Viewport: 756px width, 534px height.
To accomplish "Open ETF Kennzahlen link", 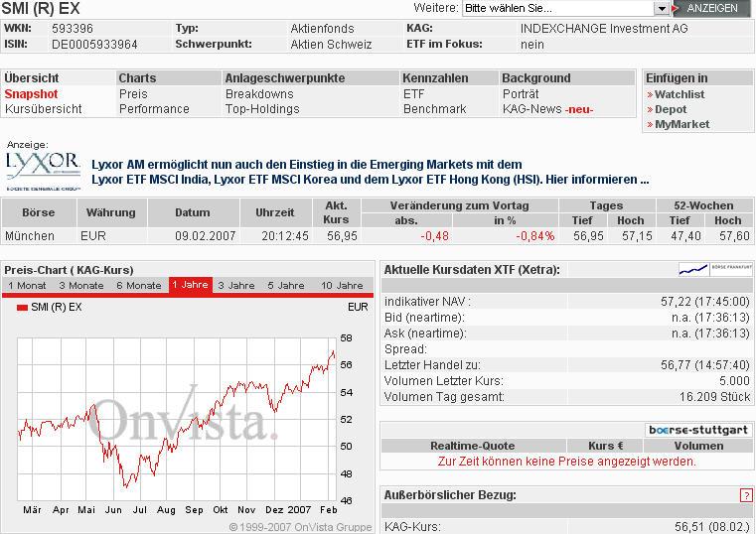I will point(413,94).
